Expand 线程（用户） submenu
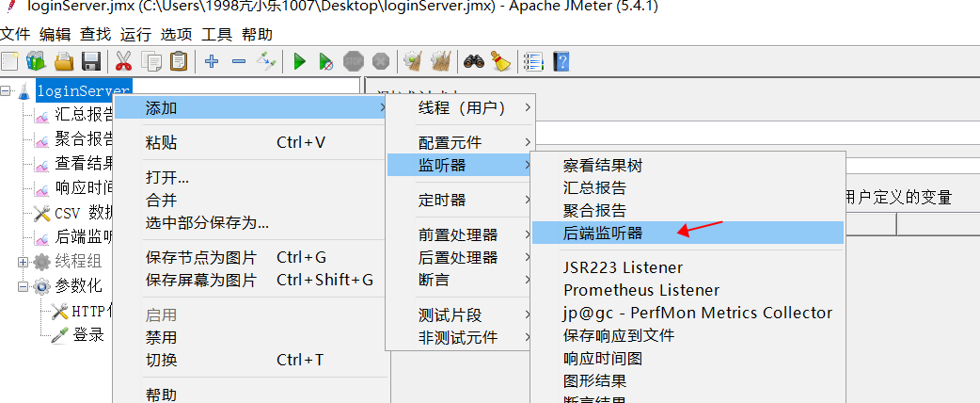980x403 pixels. (460, 107)
